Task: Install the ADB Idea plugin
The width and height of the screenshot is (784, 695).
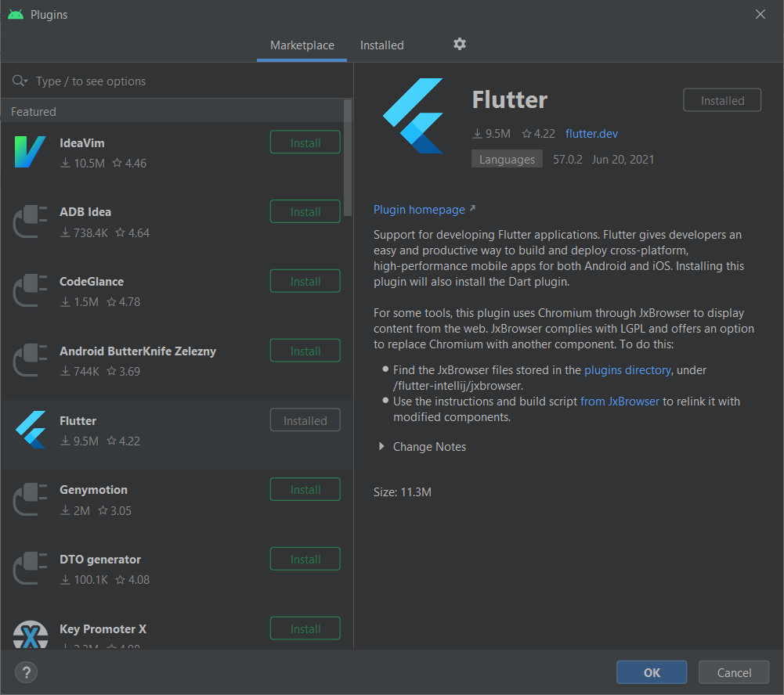Action: [305, 212]
